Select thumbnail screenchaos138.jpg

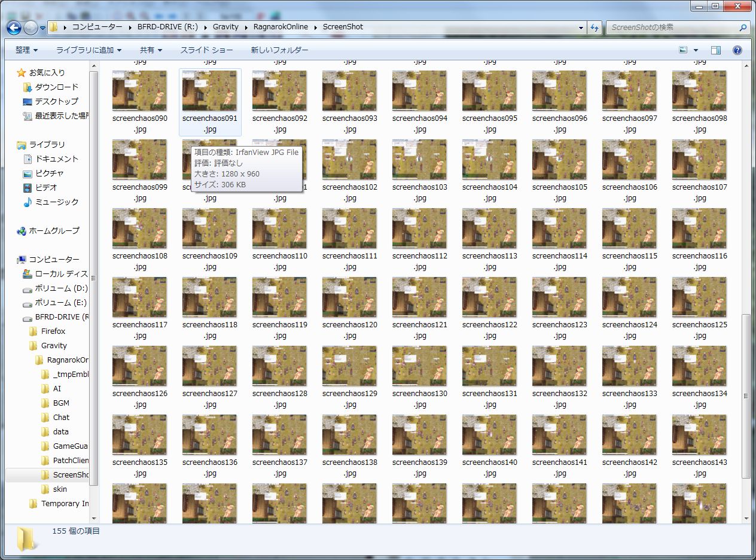349,435
